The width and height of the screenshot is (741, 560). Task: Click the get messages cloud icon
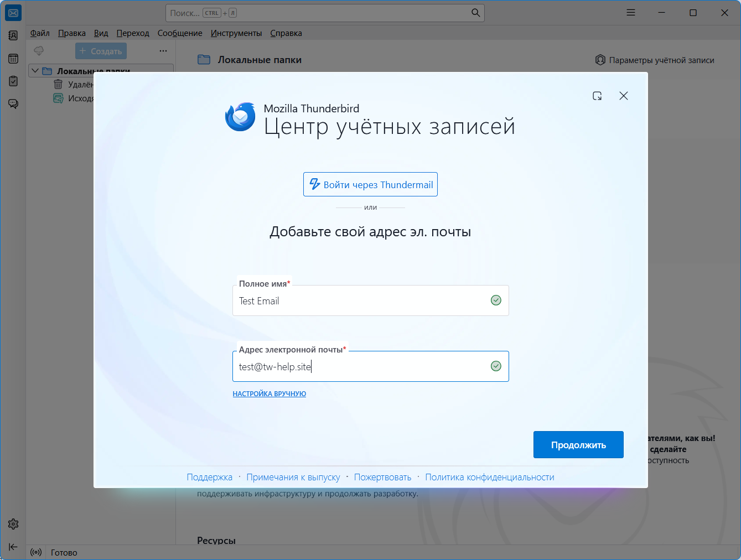39,51
